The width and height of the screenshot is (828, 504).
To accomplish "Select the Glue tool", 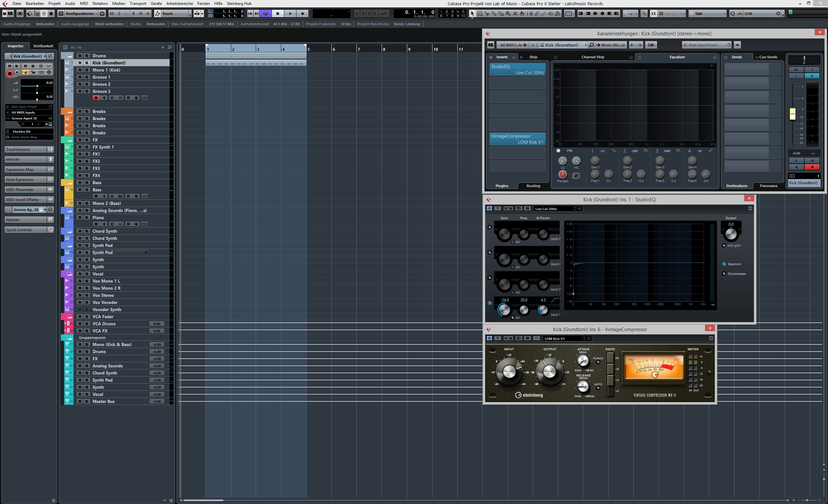I will [x=494, y=14].
